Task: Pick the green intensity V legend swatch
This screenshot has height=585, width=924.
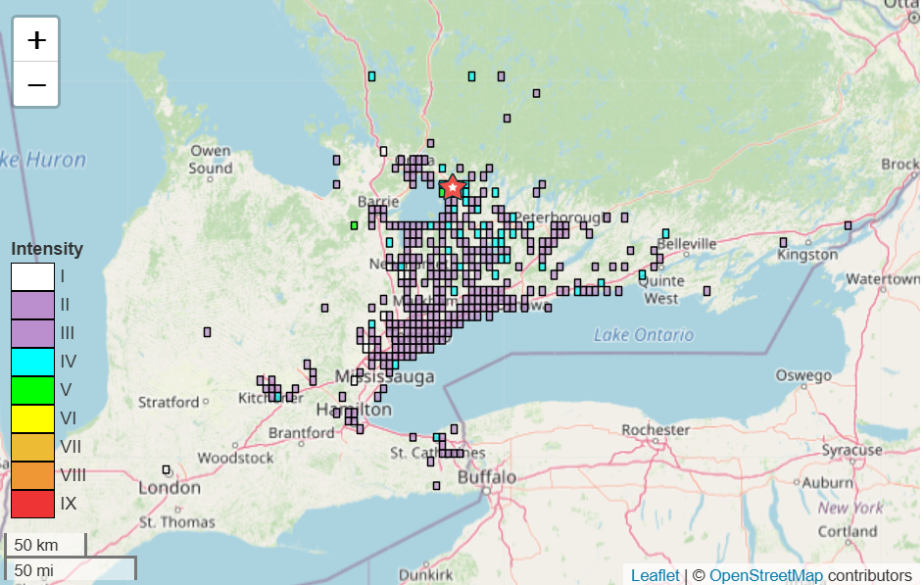Action: point(32,390)
